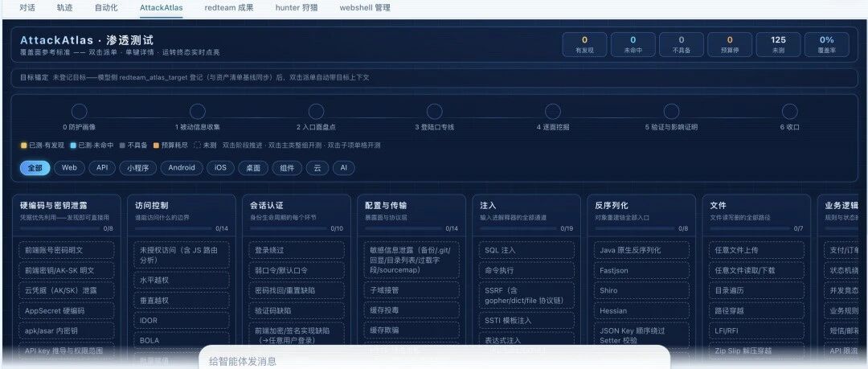Screen dimensions: 868x369
Task: Click the 未测 125 counter card
Action: (x=778, y=44)
